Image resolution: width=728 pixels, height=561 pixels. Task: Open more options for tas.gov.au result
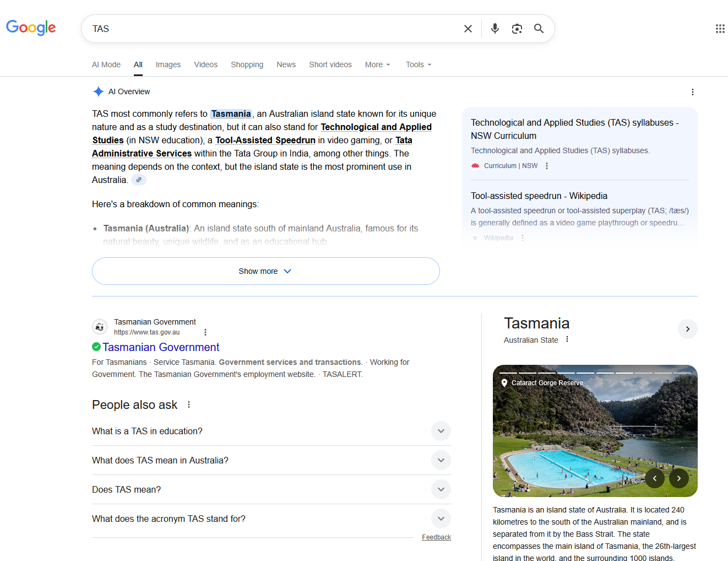(x=205, y=332)
